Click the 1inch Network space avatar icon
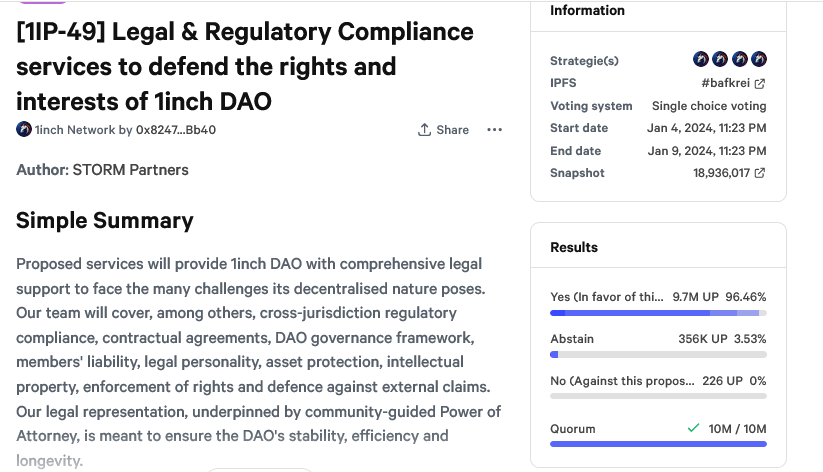The height and width of the screenshot is (472, 823). [24, 130]
